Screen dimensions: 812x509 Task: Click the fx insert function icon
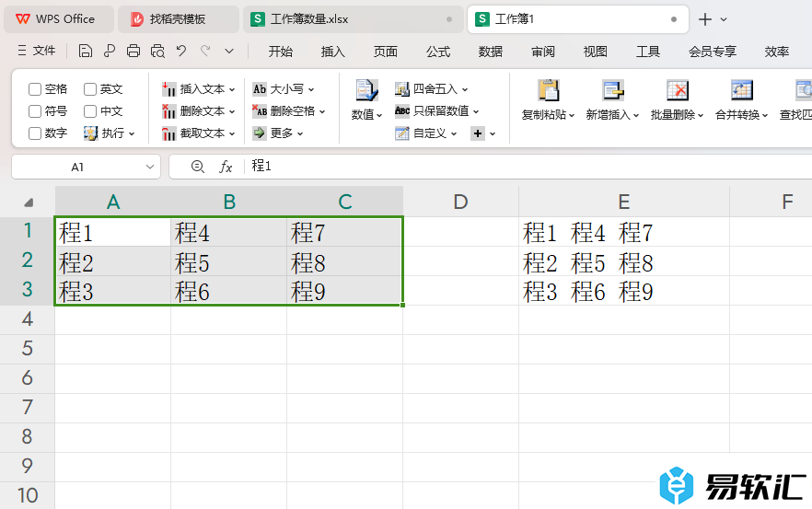pyautogui.click(x=226, y=167)
